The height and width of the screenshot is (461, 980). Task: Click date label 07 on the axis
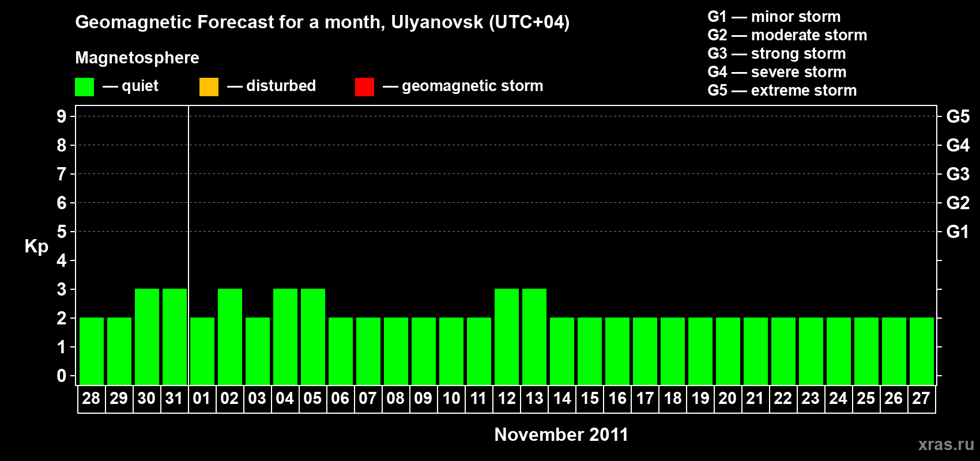[x=368, y=399]
